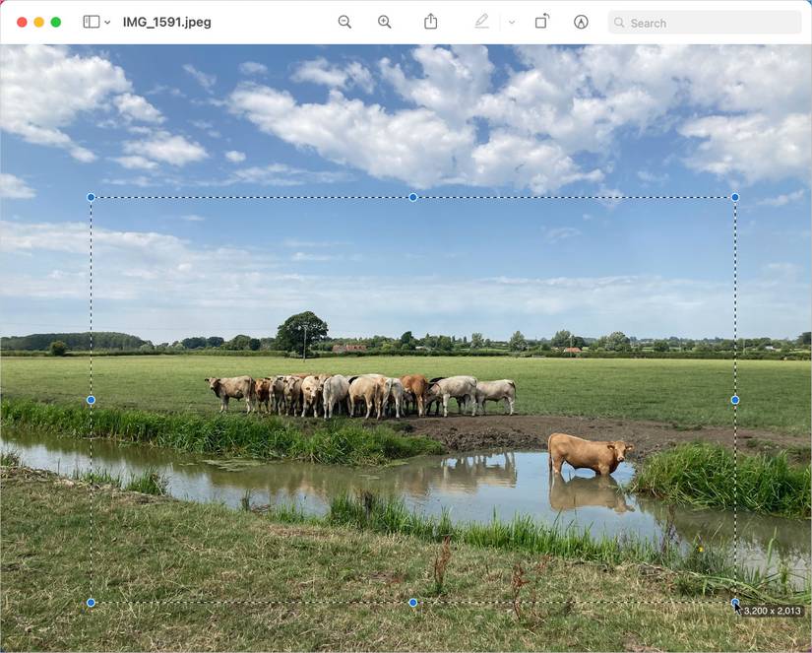Rotate the image counterclockwise
The width and height of the screenshot is (812, 653).
coord(542,21)
